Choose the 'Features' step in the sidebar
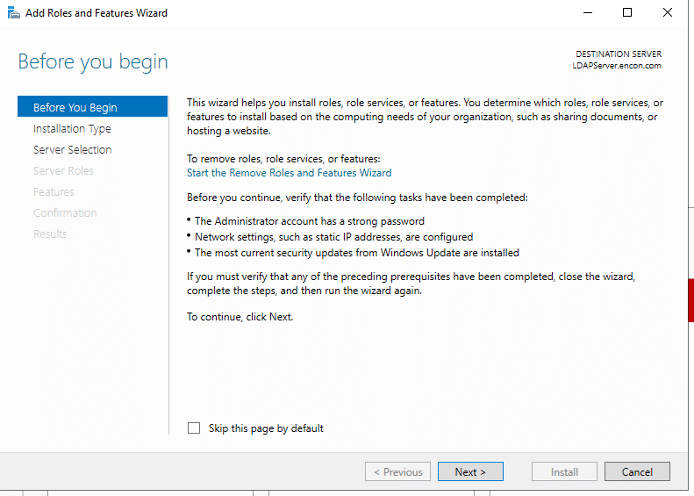694x496 pixels. point(54,192)
